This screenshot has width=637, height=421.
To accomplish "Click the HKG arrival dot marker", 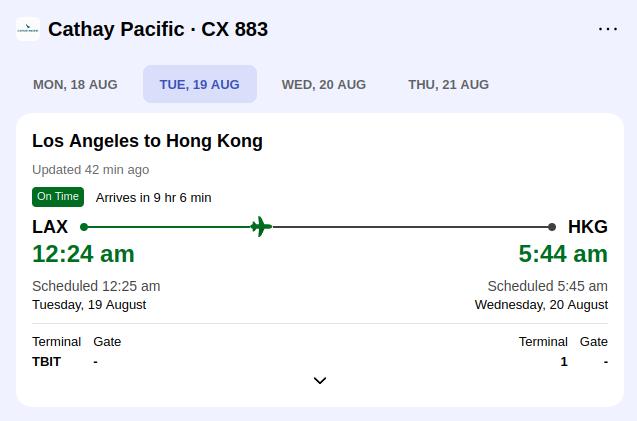I will [552, 227].
